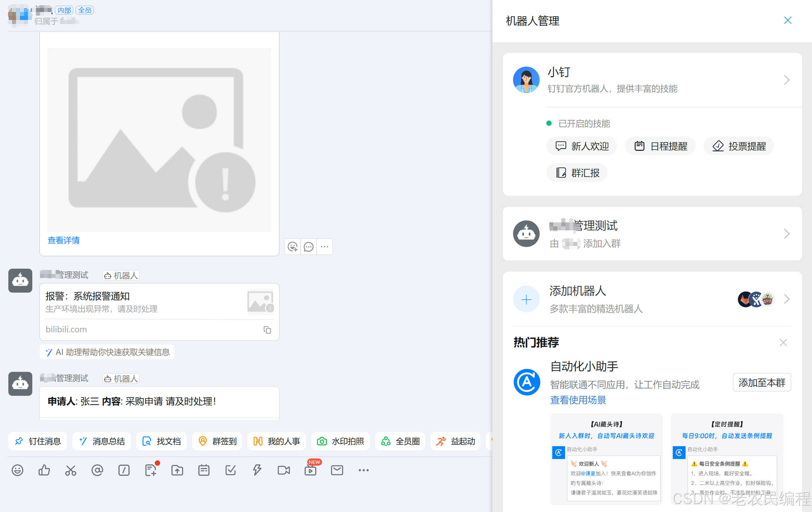The height and width of the screenshot is (512, 812).
Task: Open the video call camera icon
Action: tap(284, 470)
